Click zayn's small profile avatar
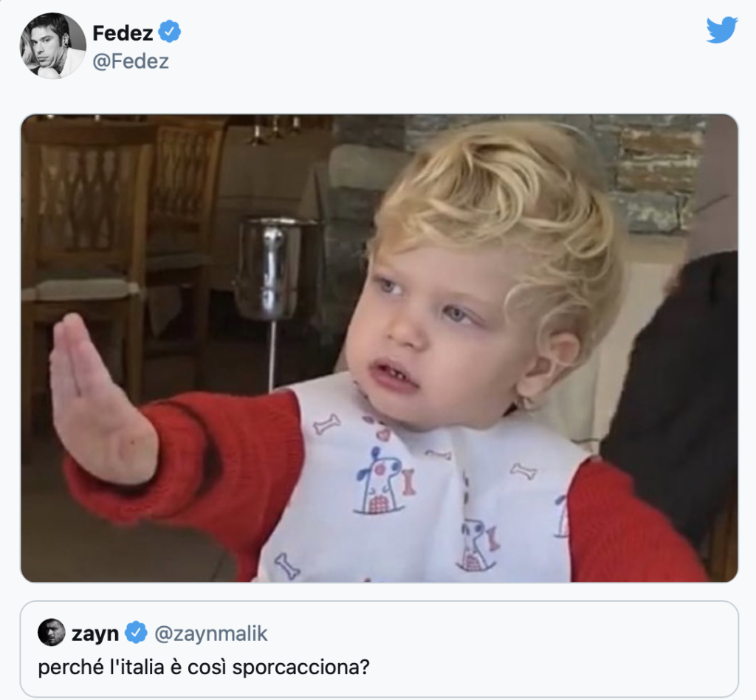The width and height of the screenshot is (756, 700). [x=52, y=633]
